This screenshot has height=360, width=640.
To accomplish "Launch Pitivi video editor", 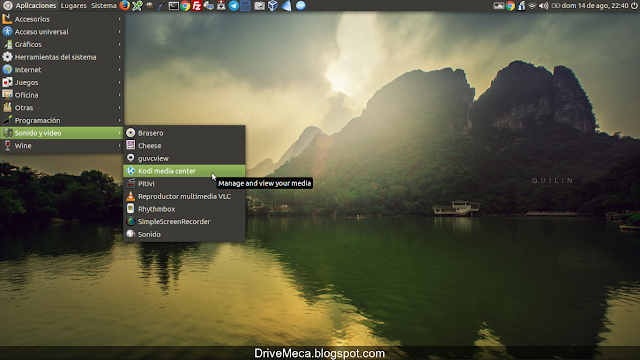I will (184, 184).
